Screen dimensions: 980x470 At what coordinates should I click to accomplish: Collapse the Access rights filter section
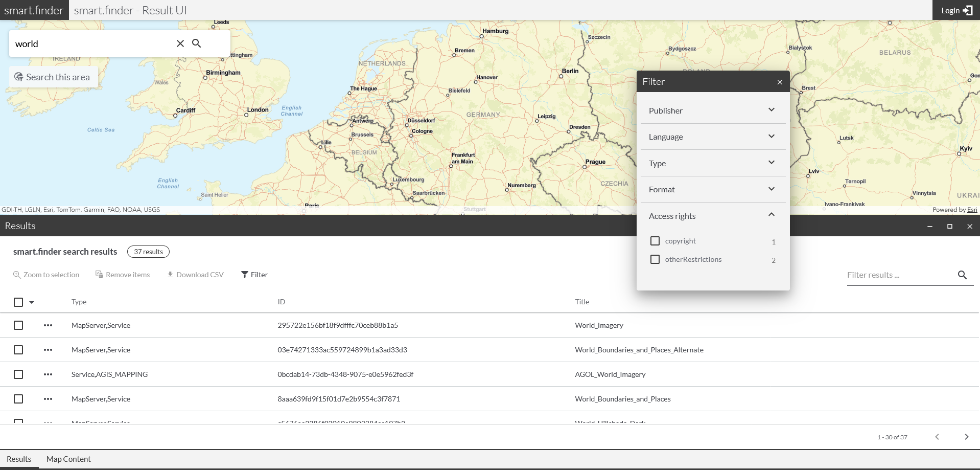771,215
